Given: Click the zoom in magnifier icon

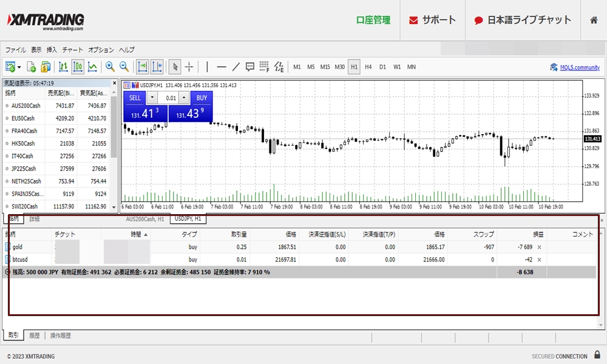Looking at the screenshot, I should [x=110, y=67].
